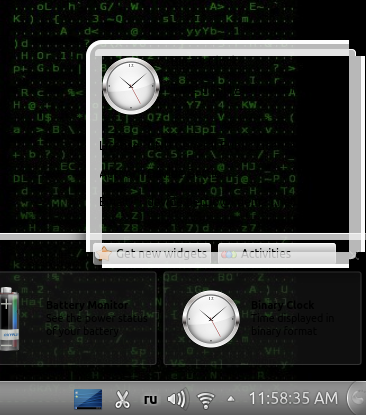Open the volume speaker icon in tray

coord(178,399)
